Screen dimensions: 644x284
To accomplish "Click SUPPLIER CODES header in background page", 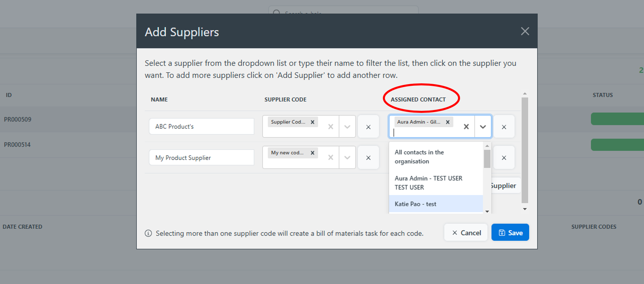I will point(594,227).
